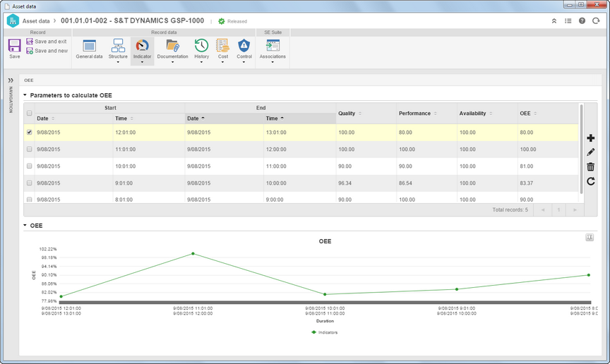Click the grid's vertical scrollbar
Screen dimensions: 610x364
[x=582, y=149]
